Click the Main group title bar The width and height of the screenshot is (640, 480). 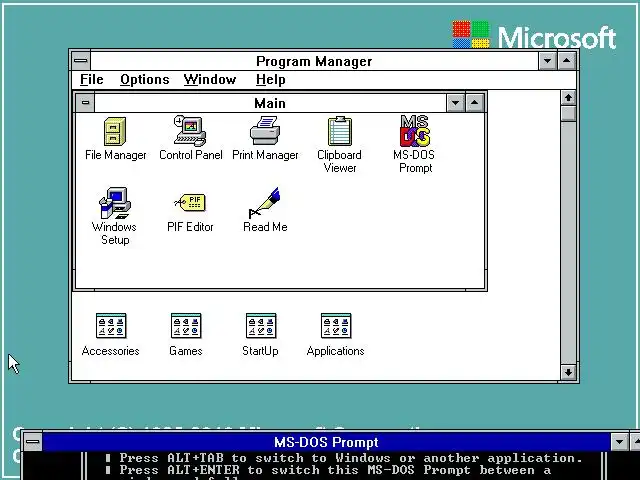pos(270,102)
